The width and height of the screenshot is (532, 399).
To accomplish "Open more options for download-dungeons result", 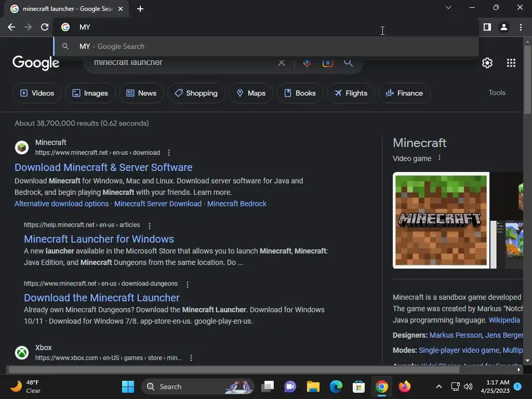I will coord(187,284).
